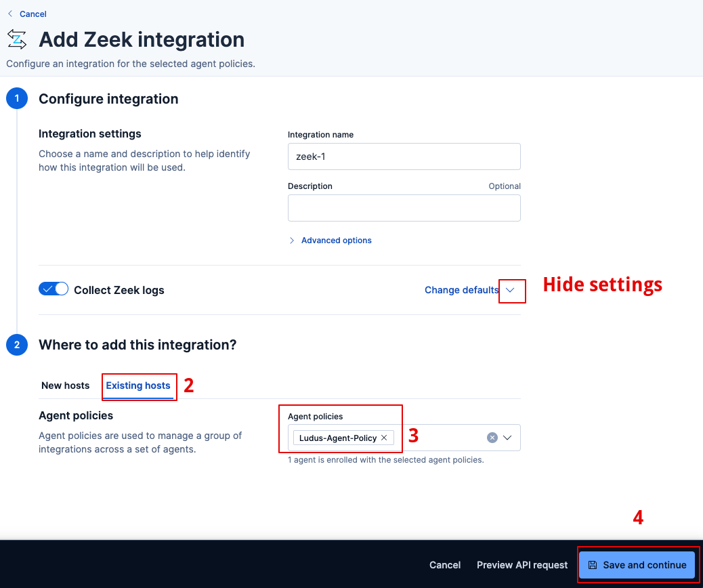The width and height of the screenshot is (703, 588).
Task: Clear all agent policies with the circled X icon
Action: point(492,437)
